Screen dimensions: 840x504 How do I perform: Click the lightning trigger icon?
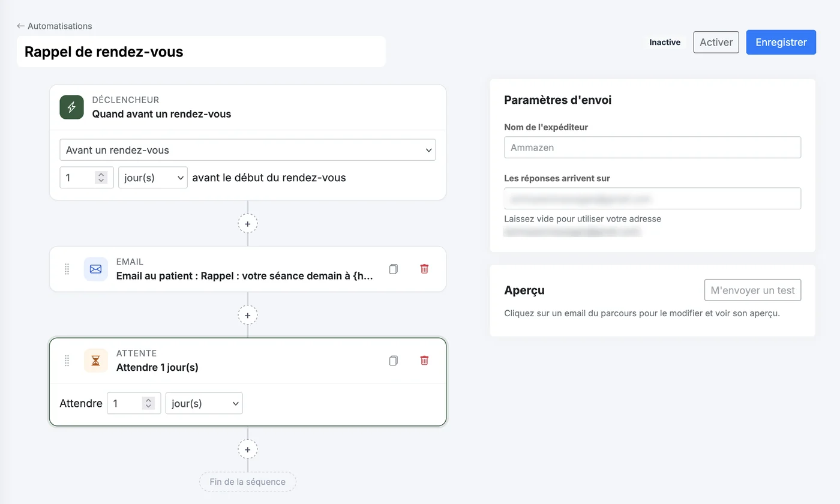coord(71,107)
